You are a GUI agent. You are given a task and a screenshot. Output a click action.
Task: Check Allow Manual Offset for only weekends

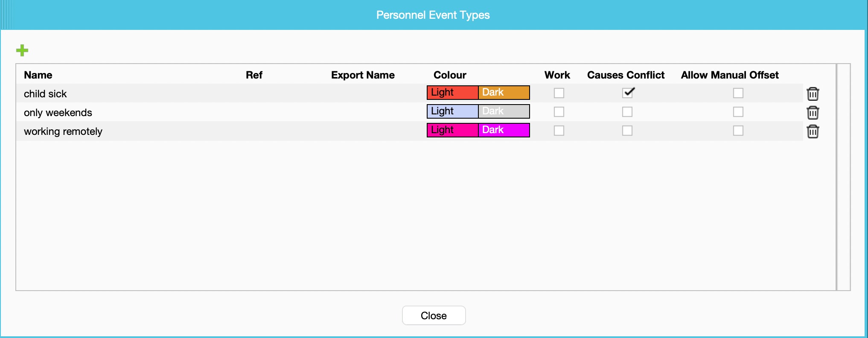(x=738, y=112)
